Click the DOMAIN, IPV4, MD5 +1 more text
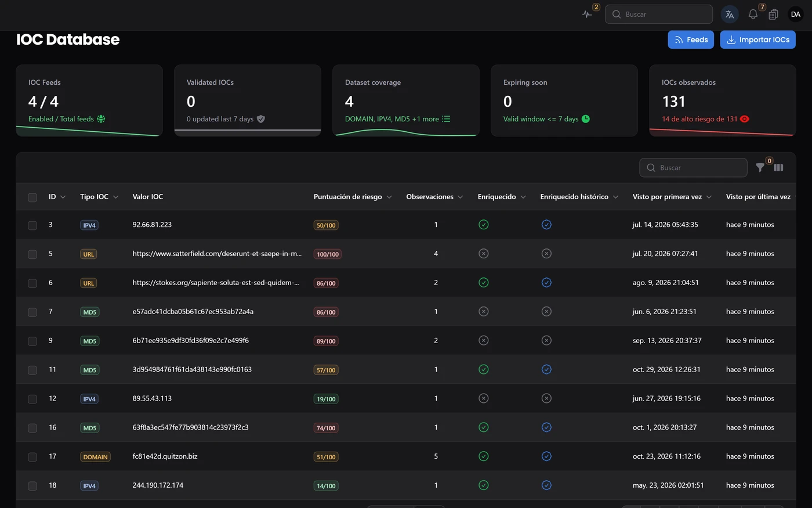 [x=392, y=119]
